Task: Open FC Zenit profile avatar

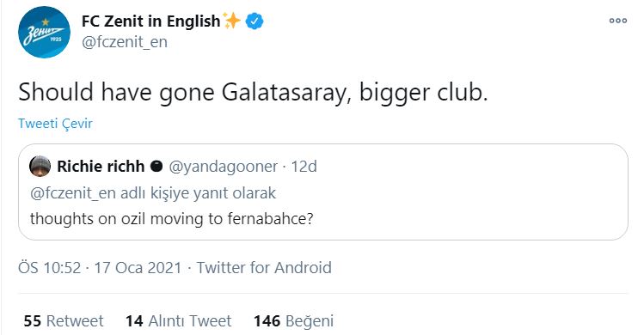Action: [44, 32]
